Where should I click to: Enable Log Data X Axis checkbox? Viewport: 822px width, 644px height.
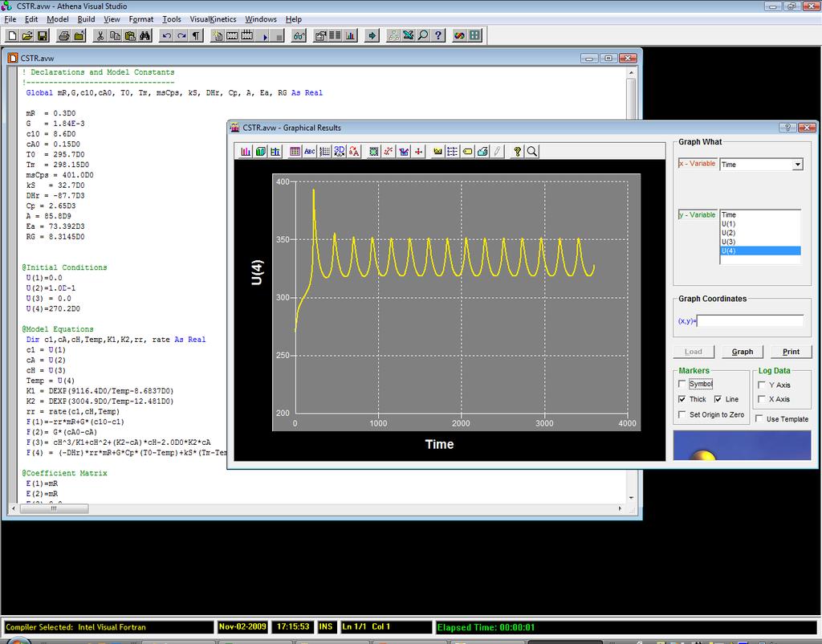point(762,399)
